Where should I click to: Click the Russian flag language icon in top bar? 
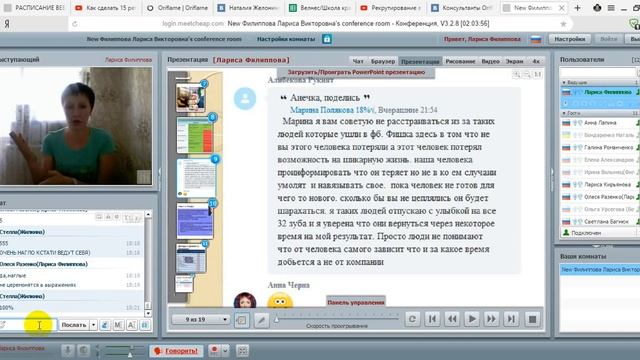click(x=536, y=39)
